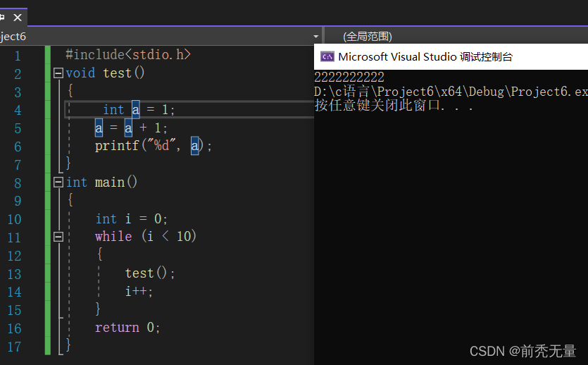Click line number 4 in the gutter
Viewport: 588px width, 365px height.
17,111
